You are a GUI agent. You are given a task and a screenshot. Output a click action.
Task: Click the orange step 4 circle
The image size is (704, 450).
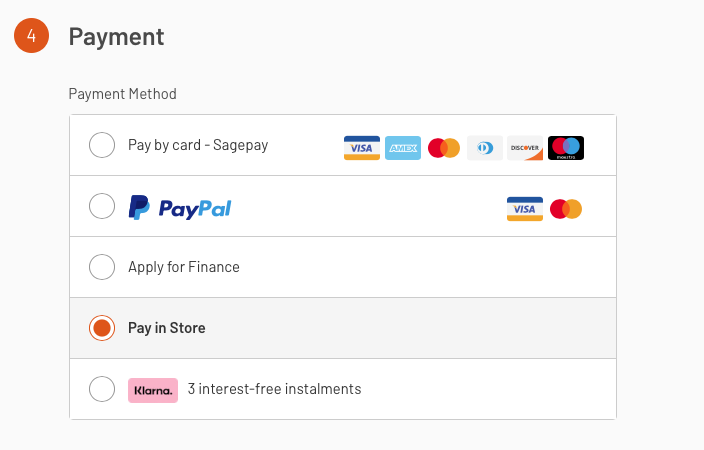coord(31,36)
